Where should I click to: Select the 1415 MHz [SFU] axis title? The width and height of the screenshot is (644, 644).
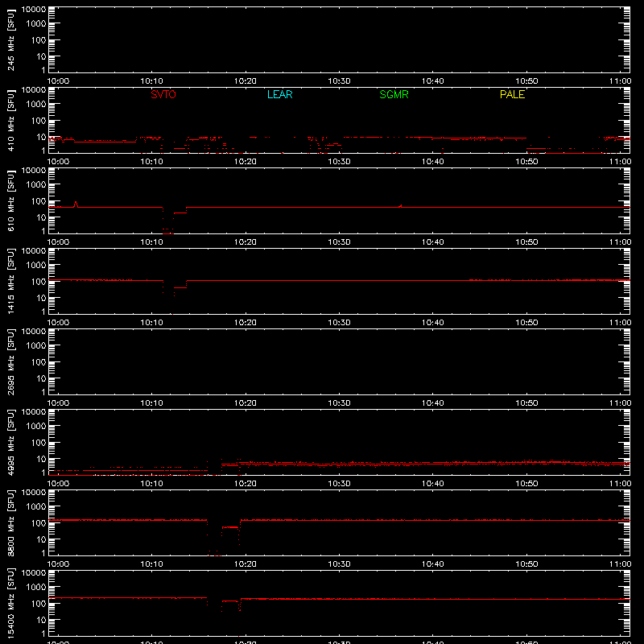click(10, 281)
